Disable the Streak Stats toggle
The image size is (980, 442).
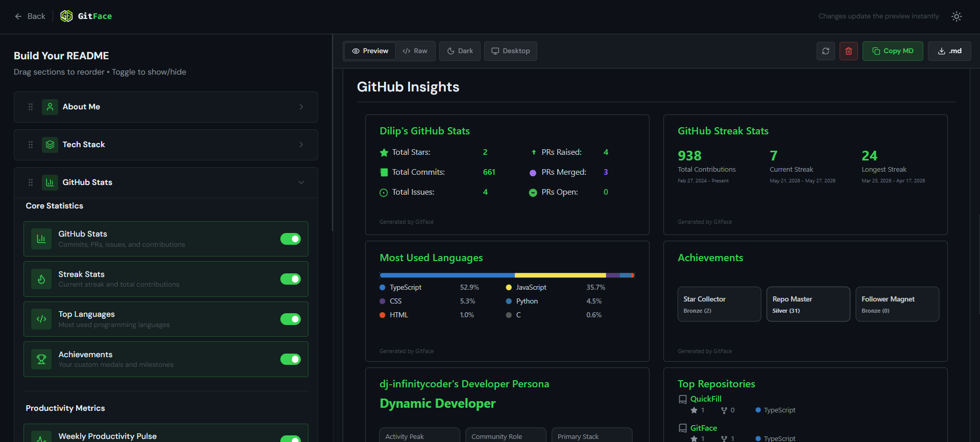click(291, 279)
